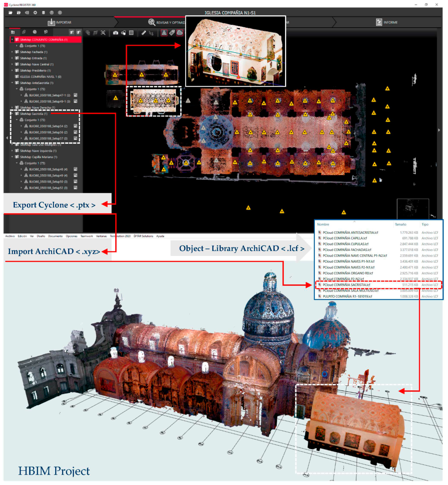Click the tag label tool icon
448x485 pixels.
[x=172, y=33]
